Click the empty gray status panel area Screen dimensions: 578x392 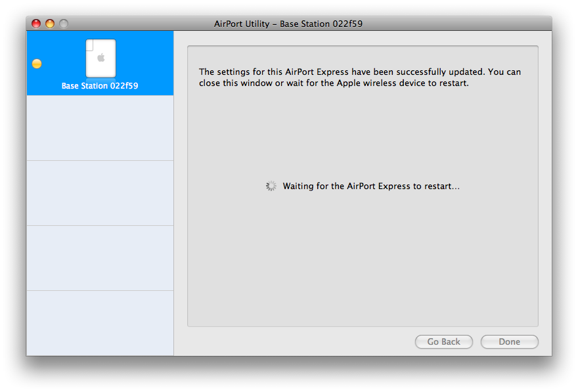tap(363, 263)
